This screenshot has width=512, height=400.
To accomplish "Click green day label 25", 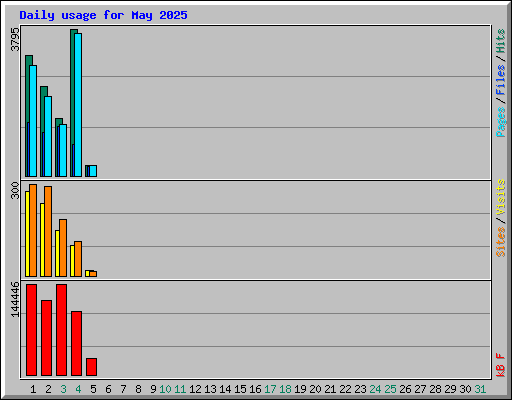I will click(390, 389).
